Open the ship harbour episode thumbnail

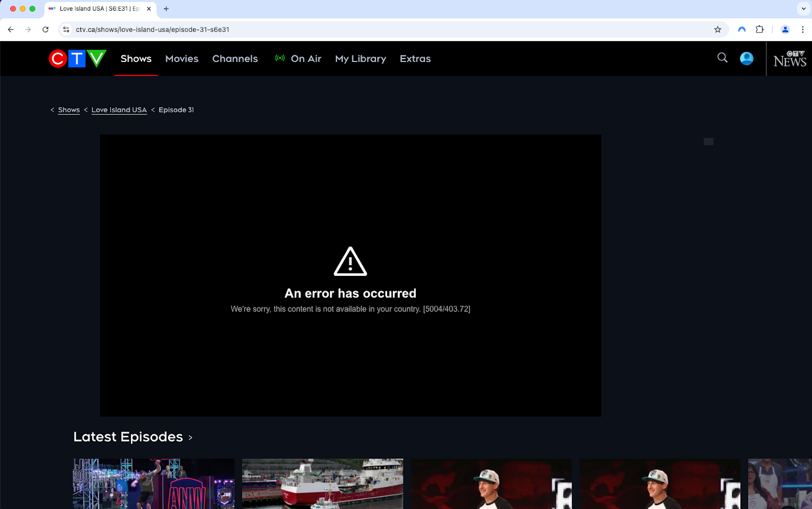click(x=323, y=484)
